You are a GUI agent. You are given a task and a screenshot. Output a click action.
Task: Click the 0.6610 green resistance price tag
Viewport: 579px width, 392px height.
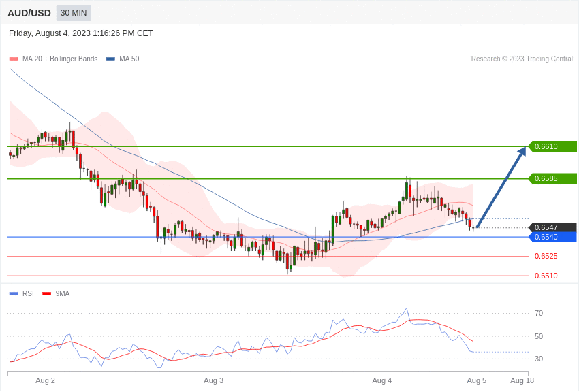[x=552, y=146]
